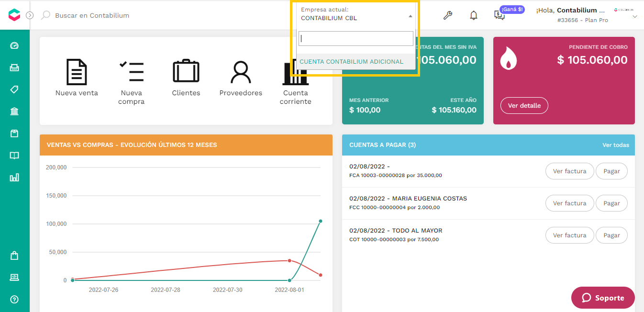Click the Nueva venta document icon
This screenshot has height=312, width=644.
[x=77, y=72]
